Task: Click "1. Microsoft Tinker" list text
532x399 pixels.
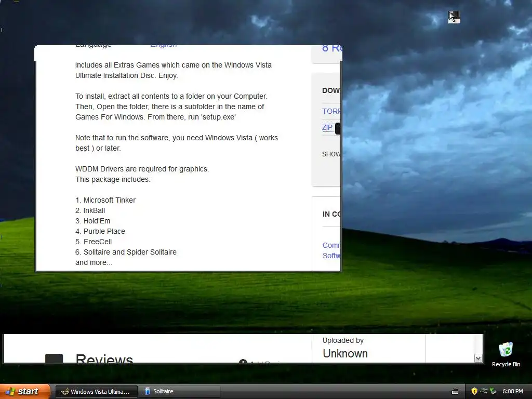Action: (x=105, y=200)
